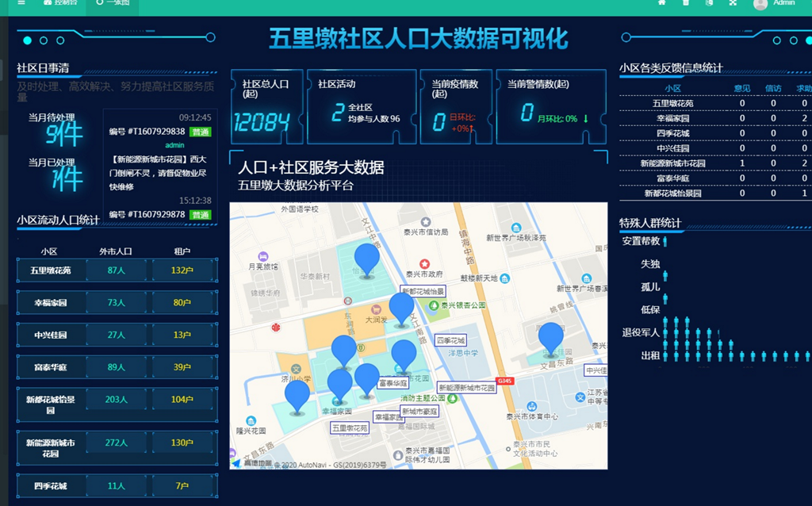Image resolution: width=812 pixels, height=506 pixels.
Task: Click the 泰兴市政府 red star map icon
Action: point(424,263)
